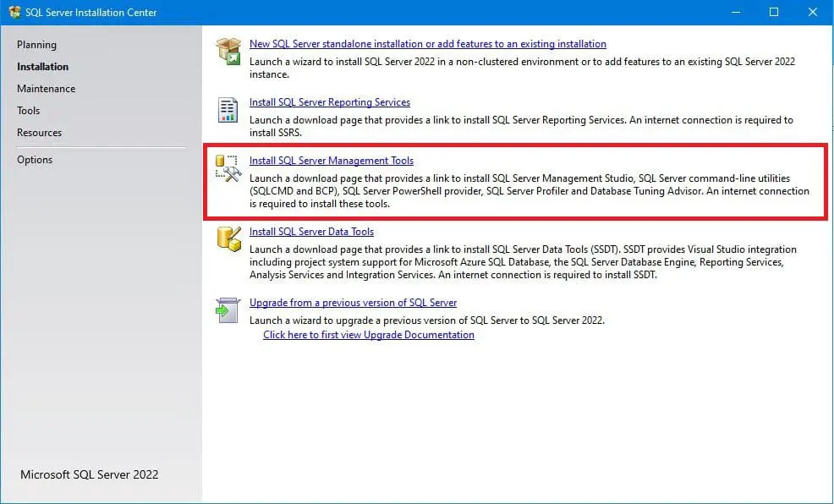Click the Reporting Services install icon
Viewport: 834px width, 504px height.
tap(227, 109)
